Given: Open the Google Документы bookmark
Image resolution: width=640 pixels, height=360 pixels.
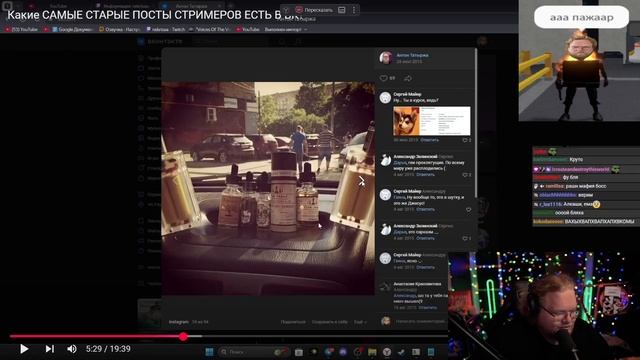Looking at the screenshot, I should pyautogui.click(x=73, y=29).
